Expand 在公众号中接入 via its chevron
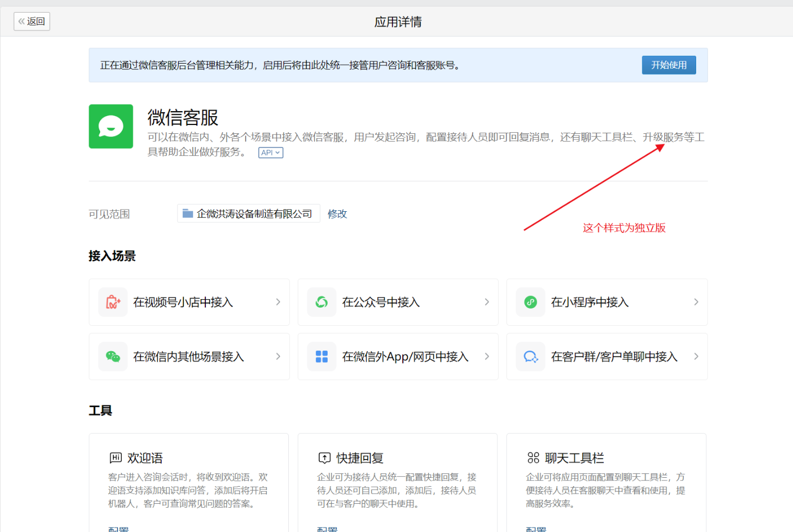Image resolution: width=793 pixels, height=532 pixels. click(x=487, y=302)
